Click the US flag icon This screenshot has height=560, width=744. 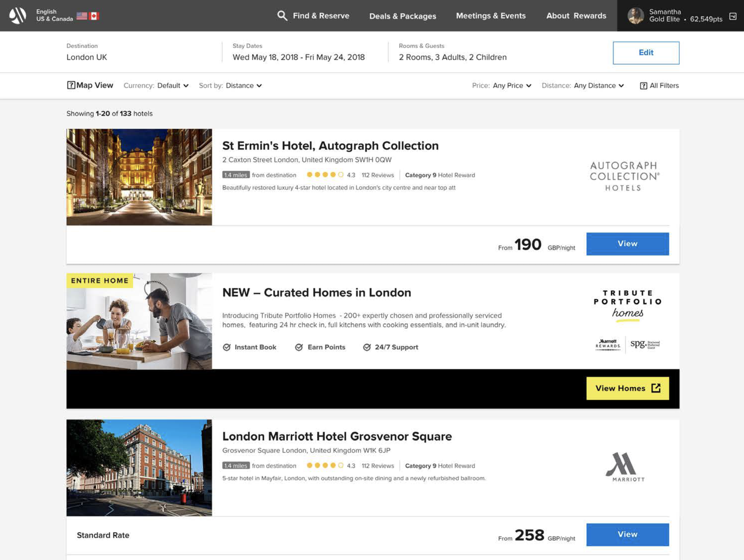pyautogui.click(x=82, y=16)
